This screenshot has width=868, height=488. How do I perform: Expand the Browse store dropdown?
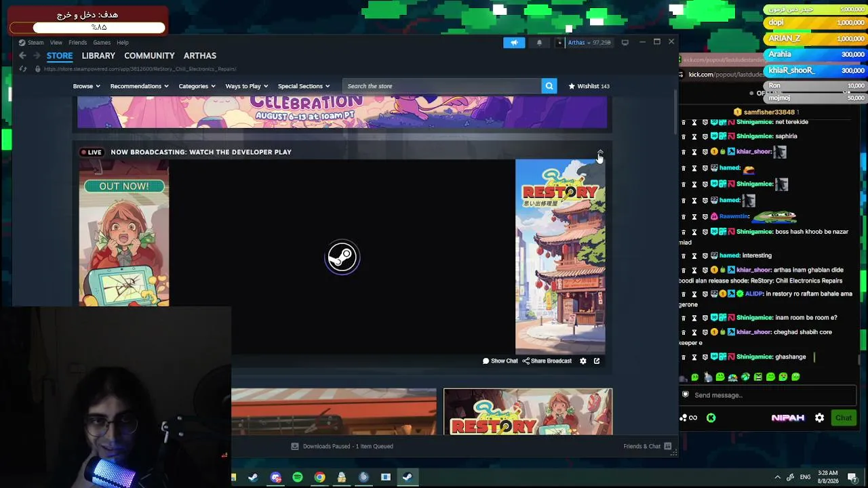pyautogui.click(x=86, y=86)
